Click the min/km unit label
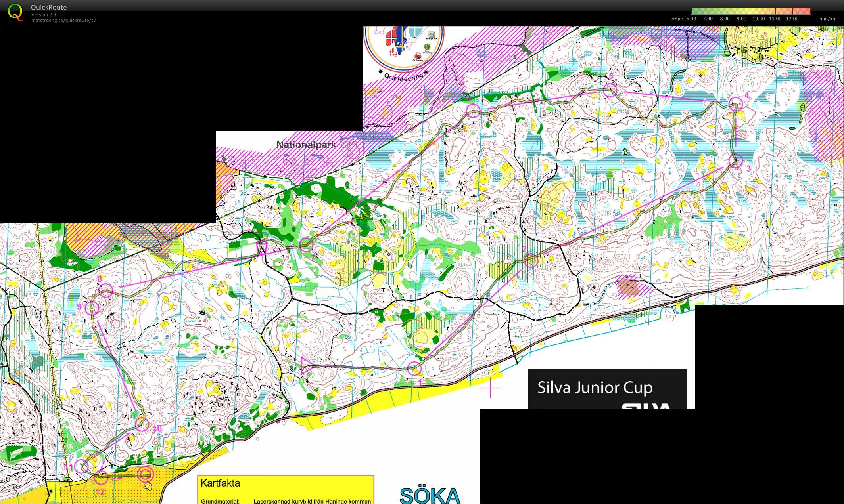 coord(828,19)
